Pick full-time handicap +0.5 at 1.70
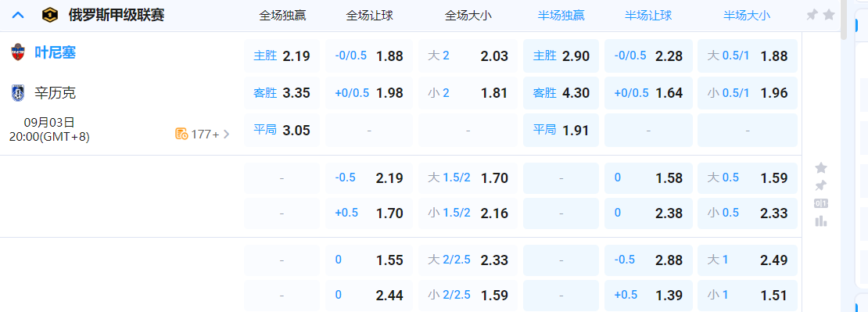 point(369,213)
